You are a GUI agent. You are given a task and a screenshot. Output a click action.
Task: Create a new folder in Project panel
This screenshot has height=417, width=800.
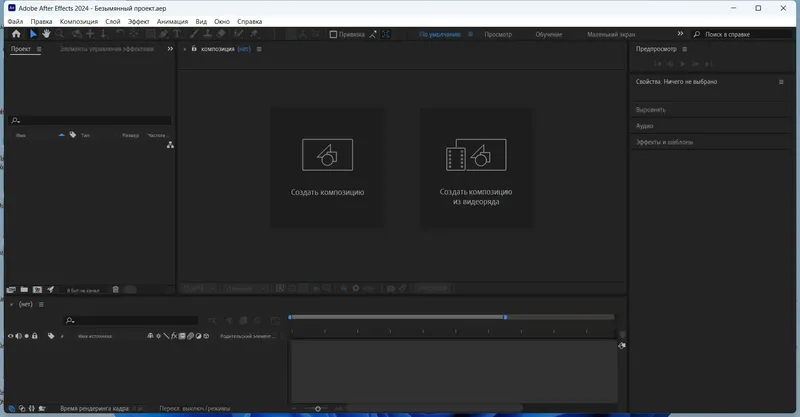pyautogui.click(x=24, y=289)
